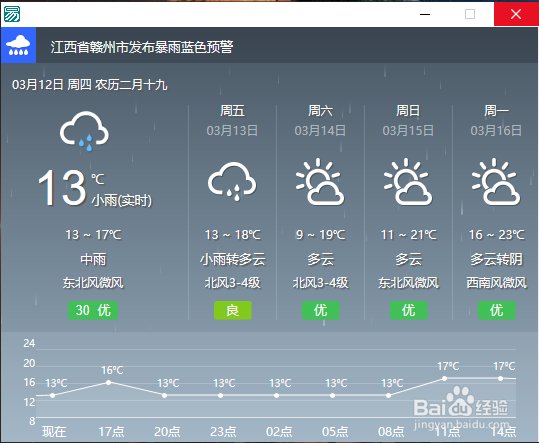
Task: Click the 多云转阴 condition text
Action: [x=497, y=259]
